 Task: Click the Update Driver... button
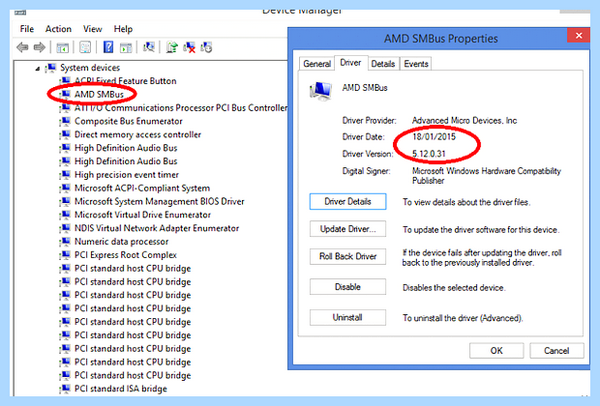pos(348,229)
